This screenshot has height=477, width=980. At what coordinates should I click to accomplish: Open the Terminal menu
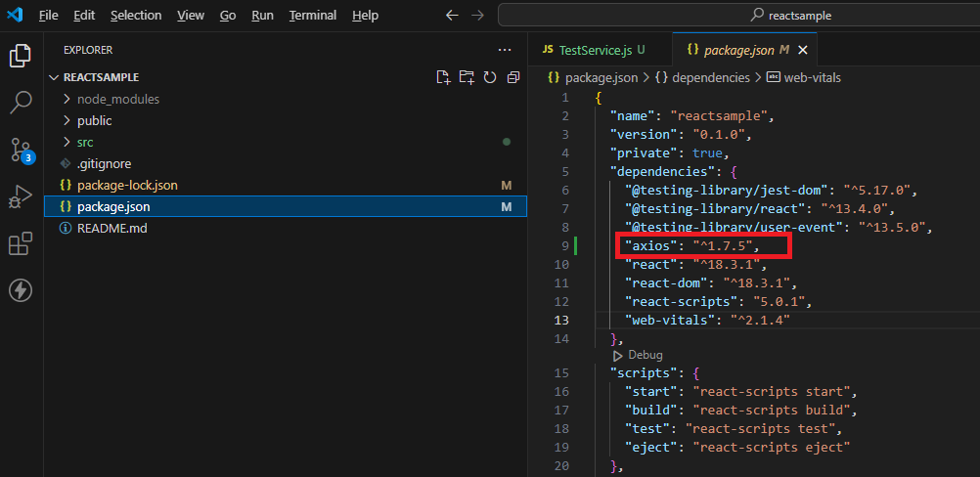click(312, 16)
